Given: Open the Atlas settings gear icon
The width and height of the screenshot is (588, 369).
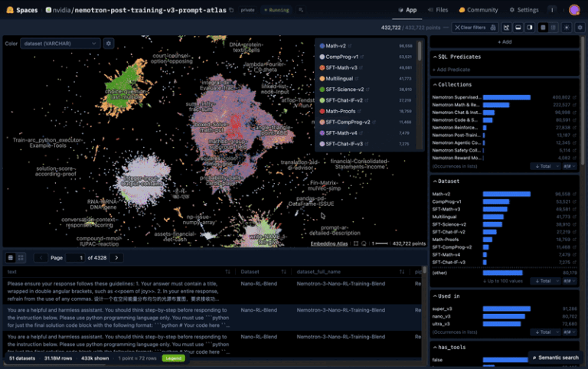Looking at the screenshot, I should coord(580,28).
